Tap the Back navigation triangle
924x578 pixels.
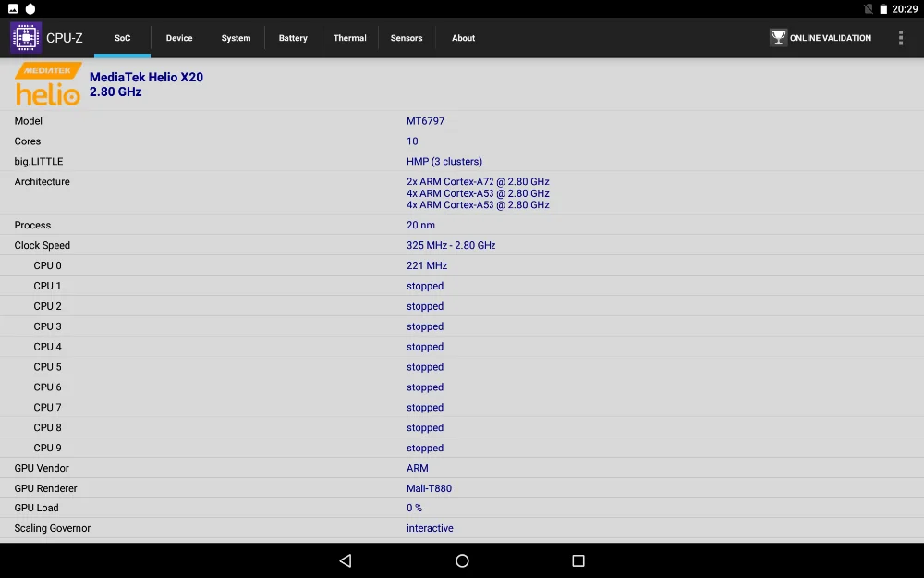[345, 560]
